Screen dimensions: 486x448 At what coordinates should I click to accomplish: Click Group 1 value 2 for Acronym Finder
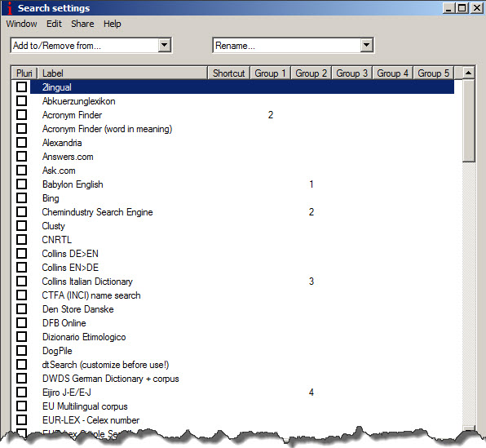271,115
